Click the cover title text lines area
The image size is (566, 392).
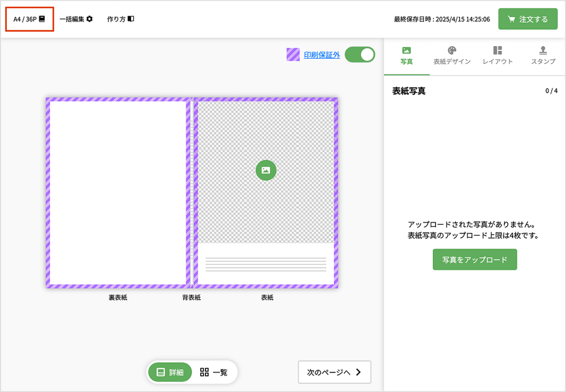coord(266,264)
